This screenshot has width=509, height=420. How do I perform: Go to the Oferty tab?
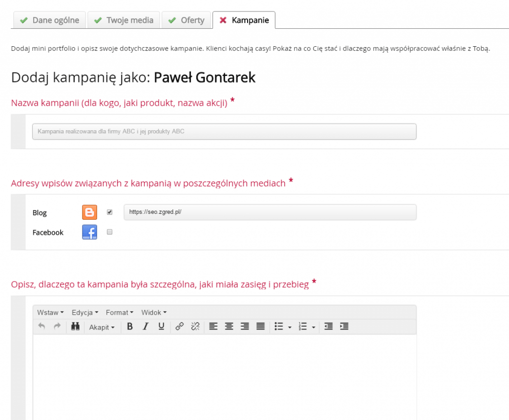click(186, 20)
